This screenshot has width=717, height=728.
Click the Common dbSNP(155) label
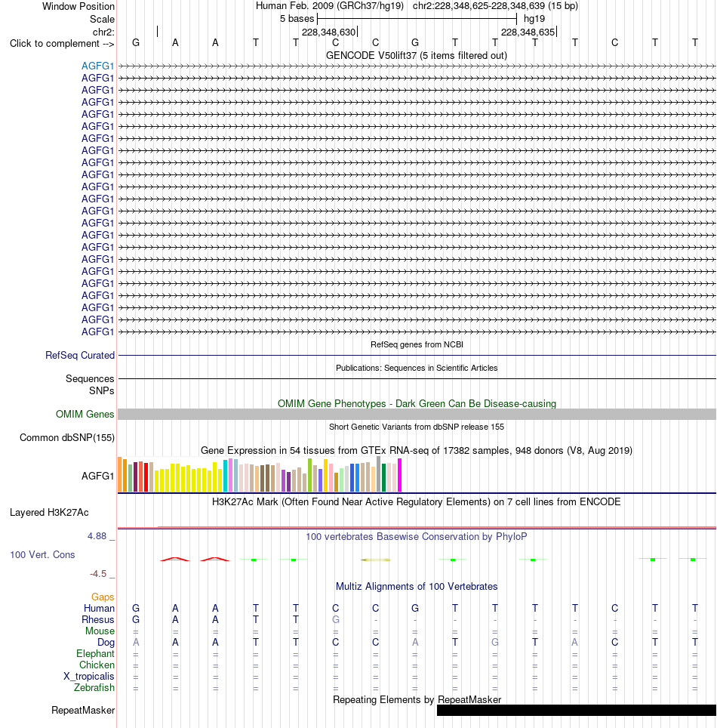[67, 438]
